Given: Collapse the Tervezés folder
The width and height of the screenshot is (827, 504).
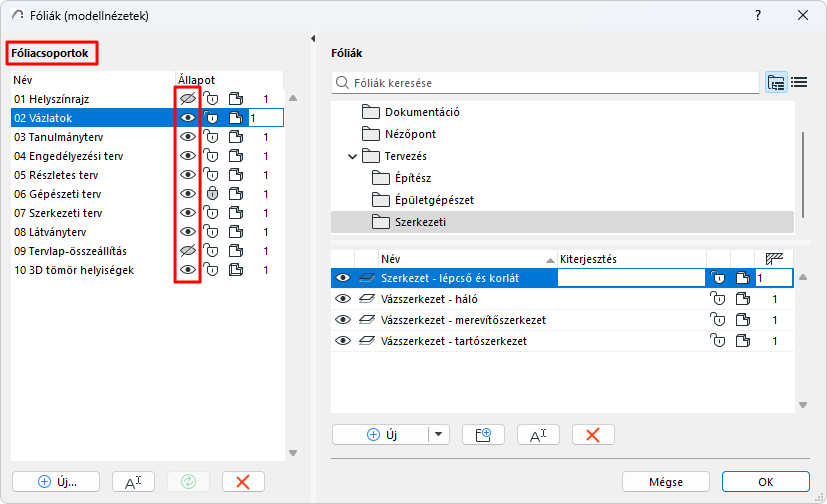Looking at the screenshot, I should tap(353, 156).
